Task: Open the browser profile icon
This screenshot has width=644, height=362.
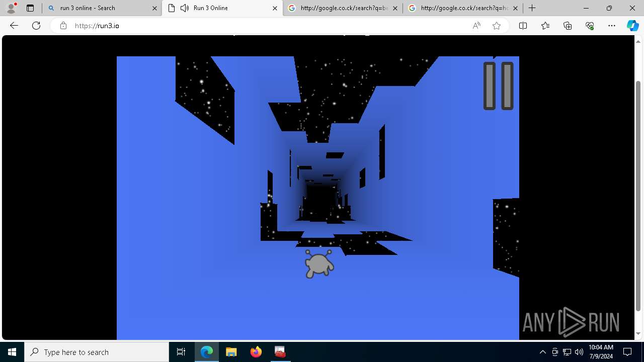Action: click(x=11, y=8)
